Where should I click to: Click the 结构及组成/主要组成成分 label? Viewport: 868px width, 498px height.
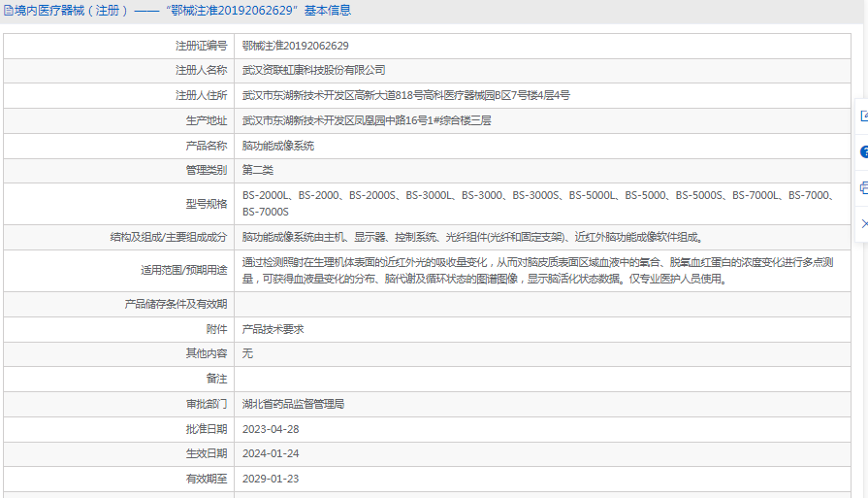point(169,237)
